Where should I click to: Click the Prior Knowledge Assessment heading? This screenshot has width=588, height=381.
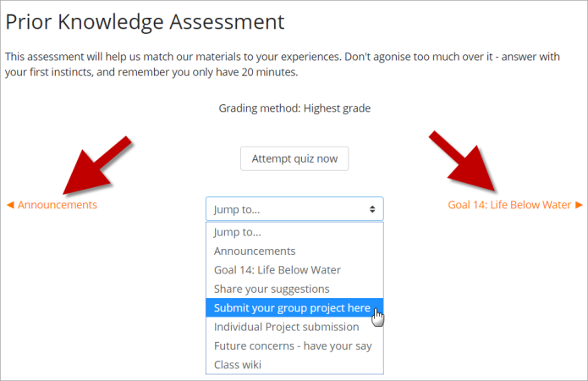(145, 21)
